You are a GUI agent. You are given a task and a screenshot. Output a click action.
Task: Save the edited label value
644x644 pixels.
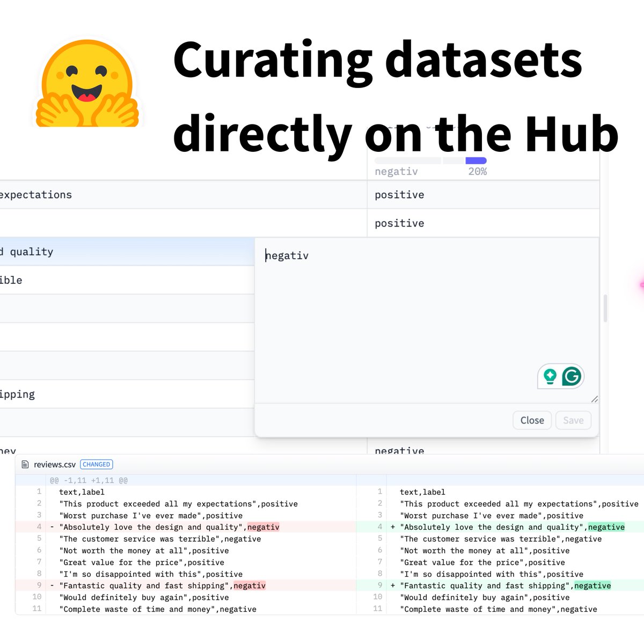coord(573,420)
